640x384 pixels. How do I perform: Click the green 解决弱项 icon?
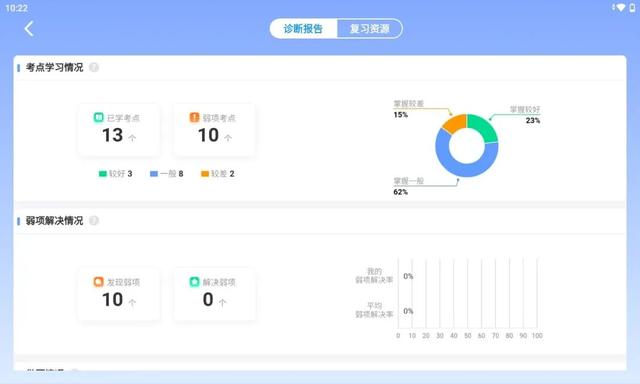[194, 282]
